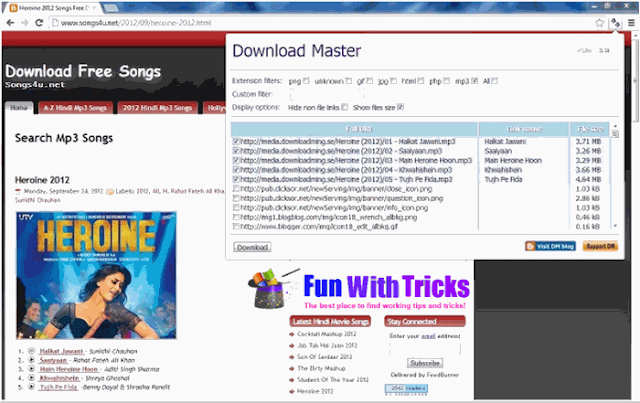This screenshot has width=640, height=403.
Task: Open the Student Of The Year 2012 link
Action: coord(333,380)
